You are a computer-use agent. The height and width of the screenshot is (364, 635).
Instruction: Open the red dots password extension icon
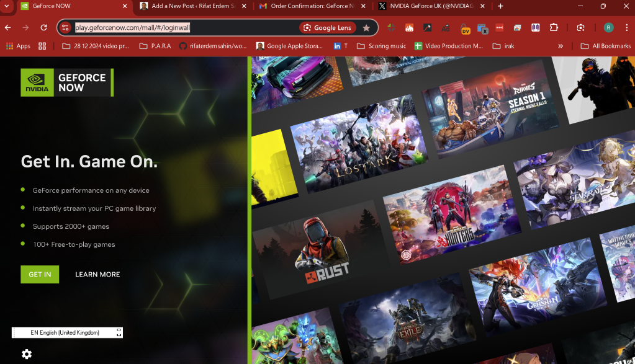500,27
